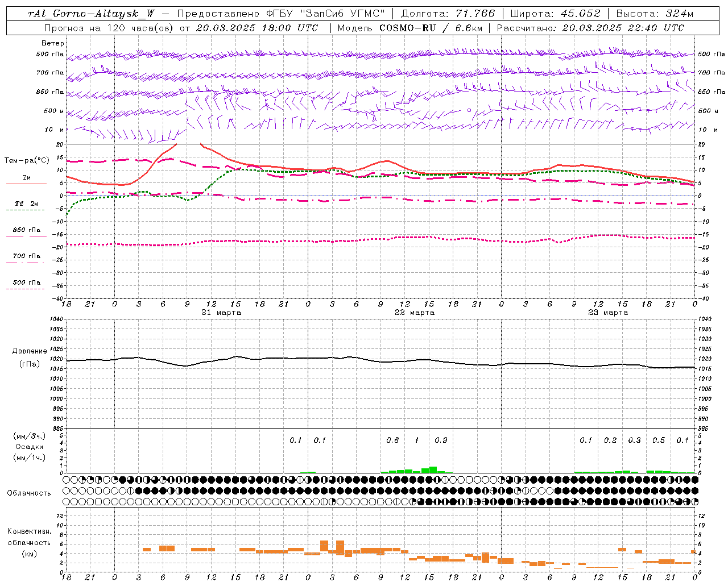Click the 23 марта date label

pos(608,313)
